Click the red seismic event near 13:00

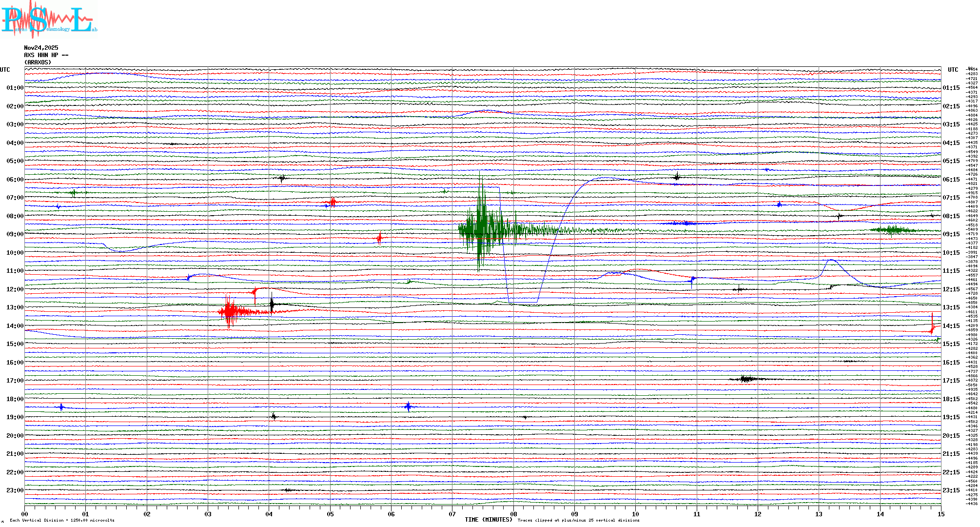tap(229, 311)
